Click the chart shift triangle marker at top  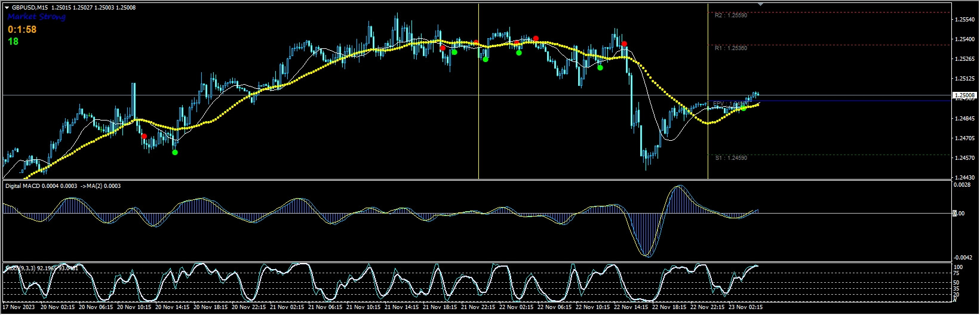coord(760,4)
